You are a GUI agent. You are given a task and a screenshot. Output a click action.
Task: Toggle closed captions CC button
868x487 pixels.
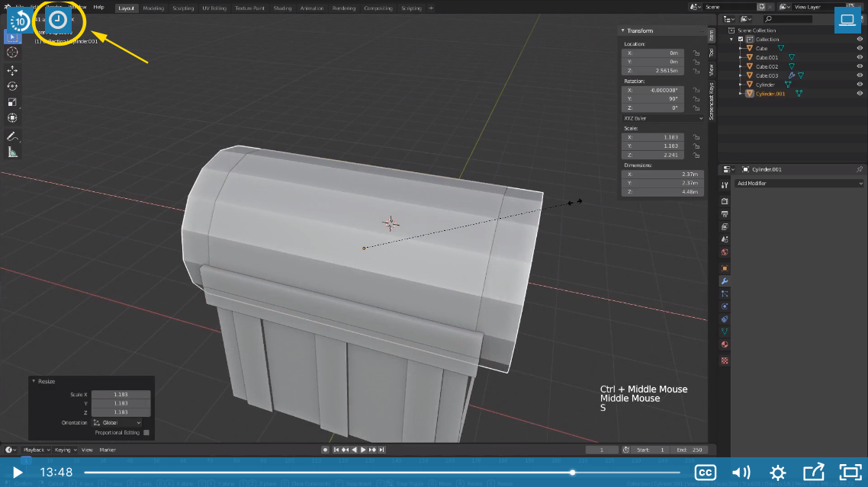706,472
